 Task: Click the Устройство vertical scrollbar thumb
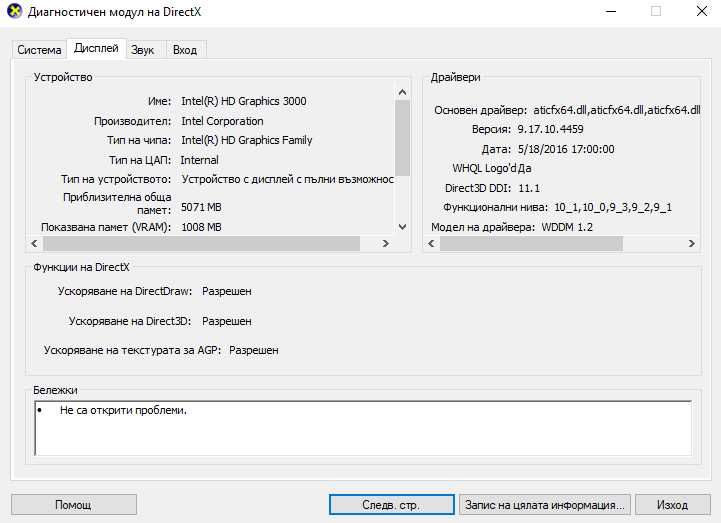402,138
